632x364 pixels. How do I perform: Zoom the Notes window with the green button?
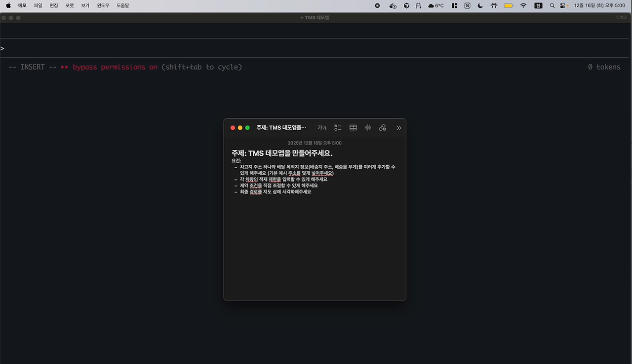247,128
